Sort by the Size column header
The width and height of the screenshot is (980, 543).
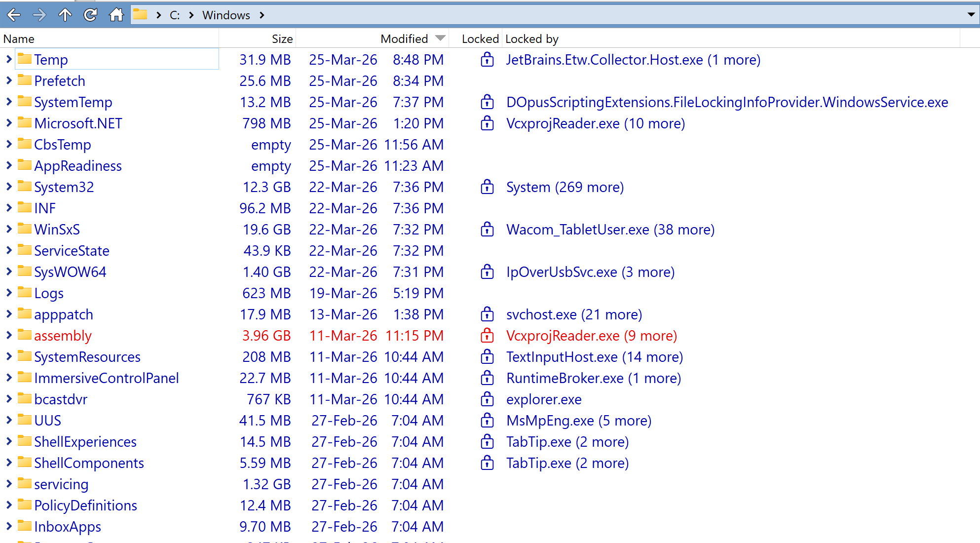click(x=282, y=39)
